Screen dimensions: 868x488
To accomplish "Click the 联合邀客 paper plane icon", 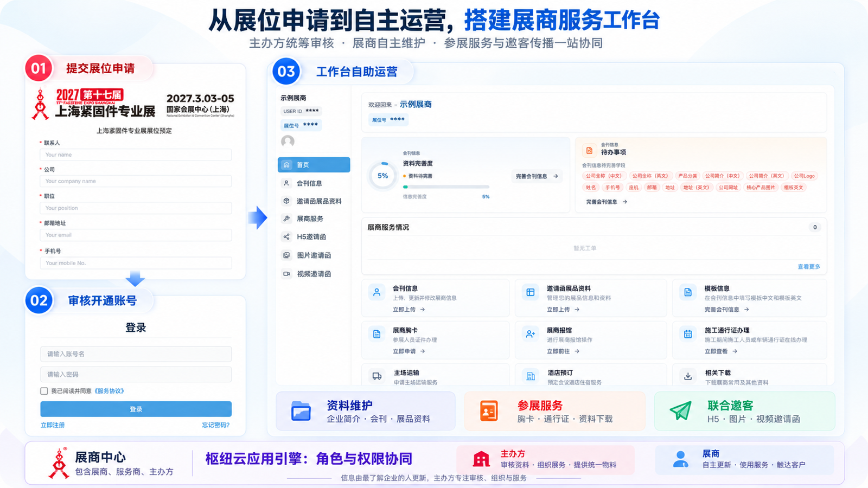I will tap(680, 411).
